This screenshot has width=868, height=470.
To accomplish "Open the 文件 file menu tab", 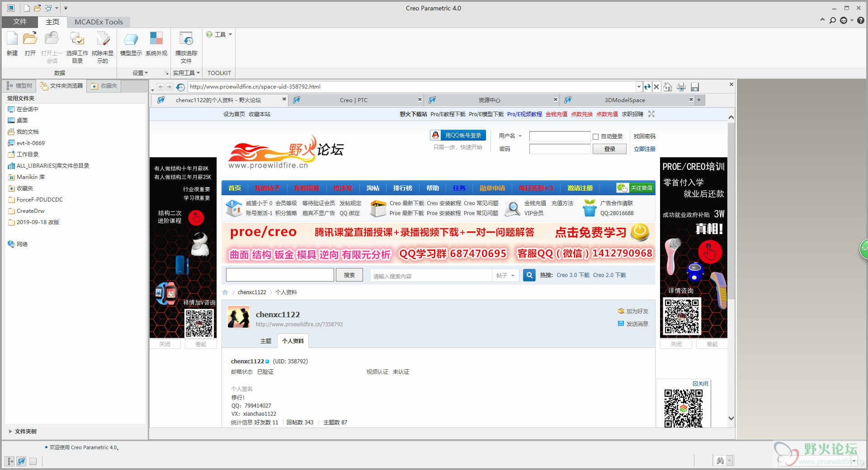I will pos(20,22).
